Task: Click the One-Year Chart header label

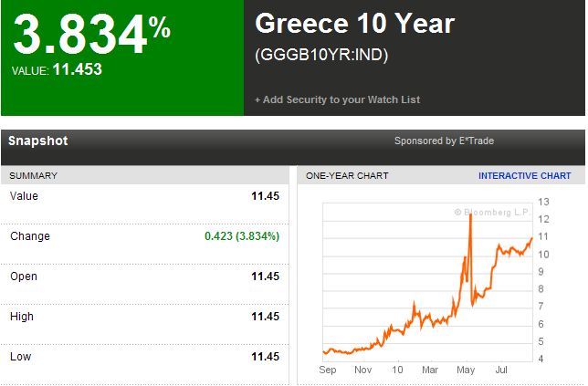Action: (x=347, y=176)
